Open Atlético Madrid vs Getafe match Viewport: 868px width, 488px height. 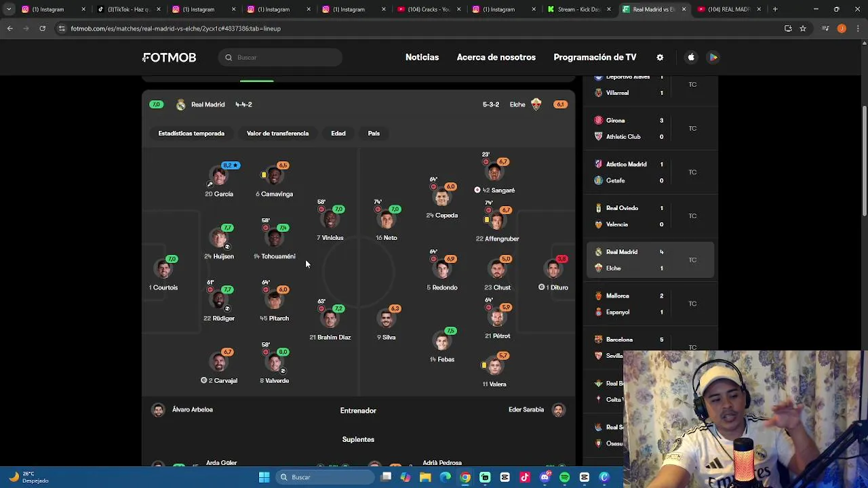coord(650,172)
